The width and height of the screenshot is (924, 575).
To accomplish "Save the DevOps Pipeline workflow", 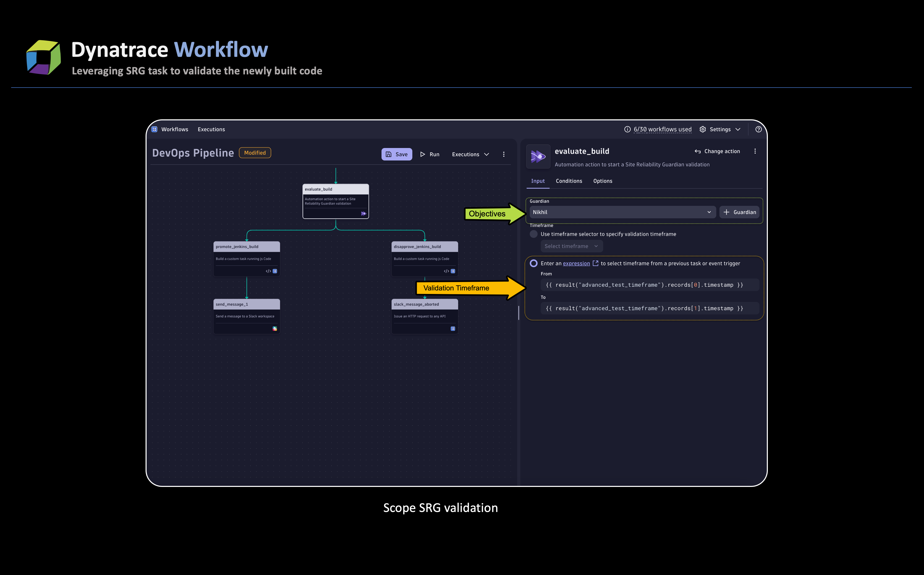I will tap(397, 154).
